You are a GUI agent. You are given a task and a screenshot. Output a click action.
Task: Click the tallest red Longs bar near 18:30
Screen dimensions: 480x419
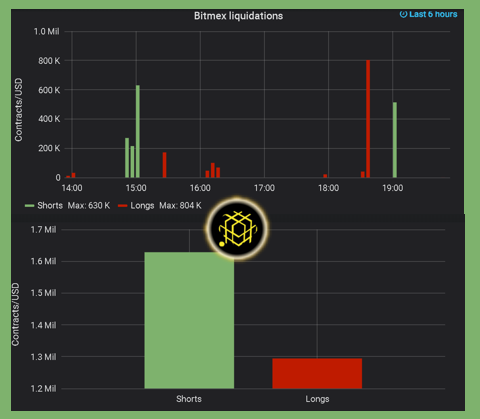368,119
